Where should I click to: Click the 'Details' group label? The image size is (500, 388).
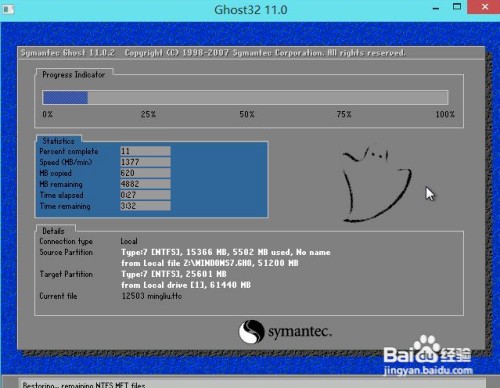[53, 231]
